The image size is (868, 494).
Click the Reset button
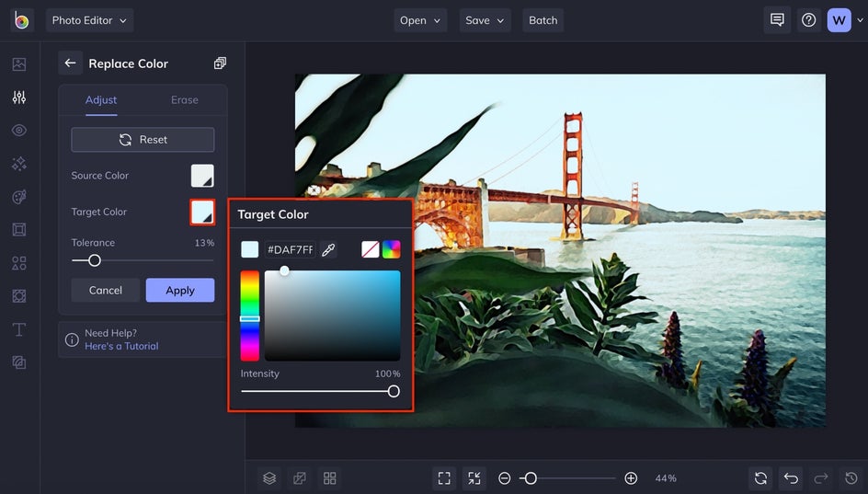143,140
